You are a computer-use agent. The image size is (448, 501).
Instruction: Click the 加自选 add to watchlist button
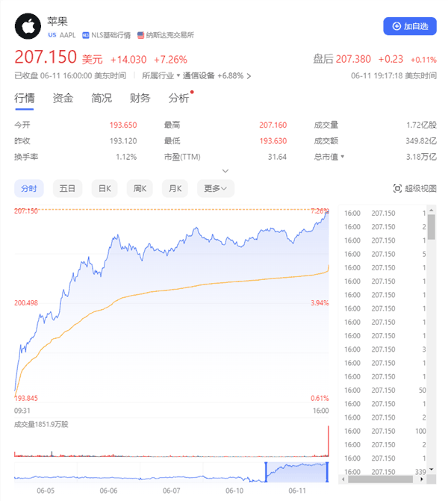410,26
